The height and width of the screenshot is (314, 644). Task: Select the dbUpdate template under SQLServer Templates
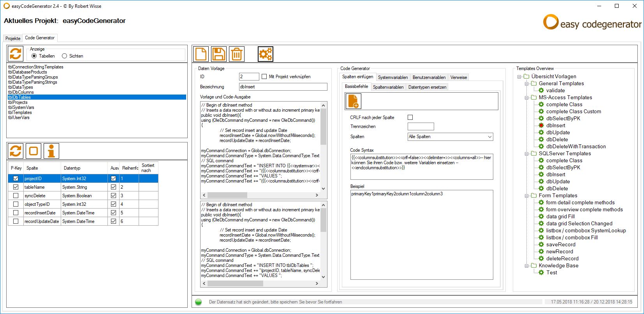(558, 181)
